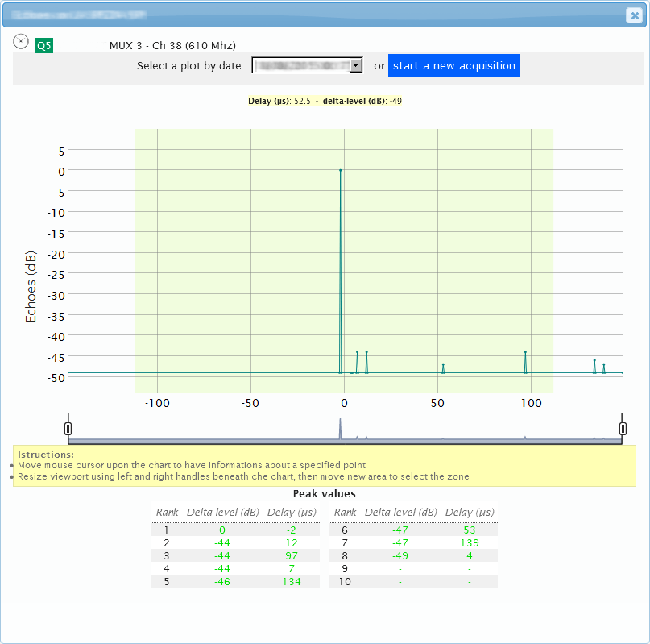650x644 pixels.
Task: Click the -25 label on the echoes axis
Action: tap(56, 275)
